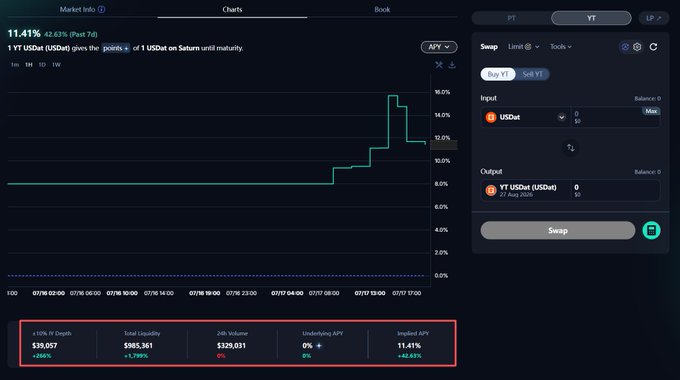Image resolution: width=680 pixels, height=380 pixels.
Task: Select the 1D chart interval
Action: pos(42,65)
